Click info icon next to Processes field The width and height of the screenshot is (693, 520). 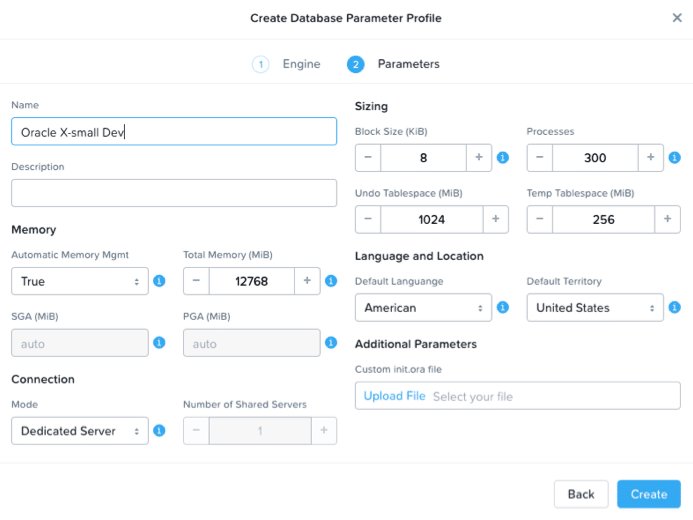click(x=675, y=158)
